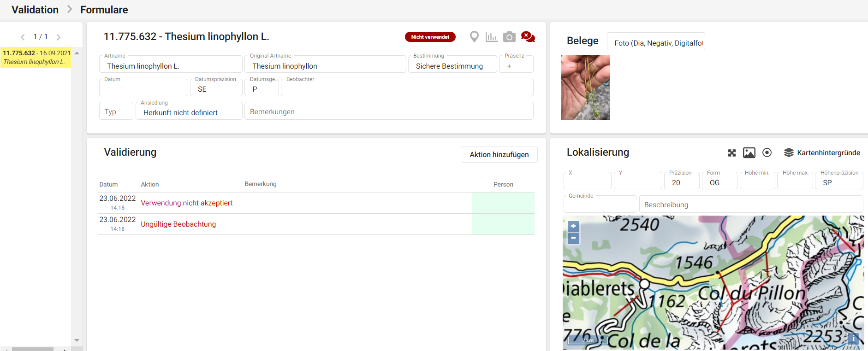Image resolution: width=868 pixels, height=351 pixels.
Task: Click Validation breadcrumb link
Action: point(35,10)
